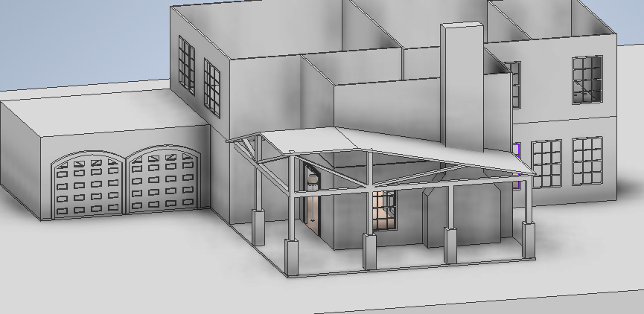
Task: Click the tall chimney stack
Action: tap(461, 86)
